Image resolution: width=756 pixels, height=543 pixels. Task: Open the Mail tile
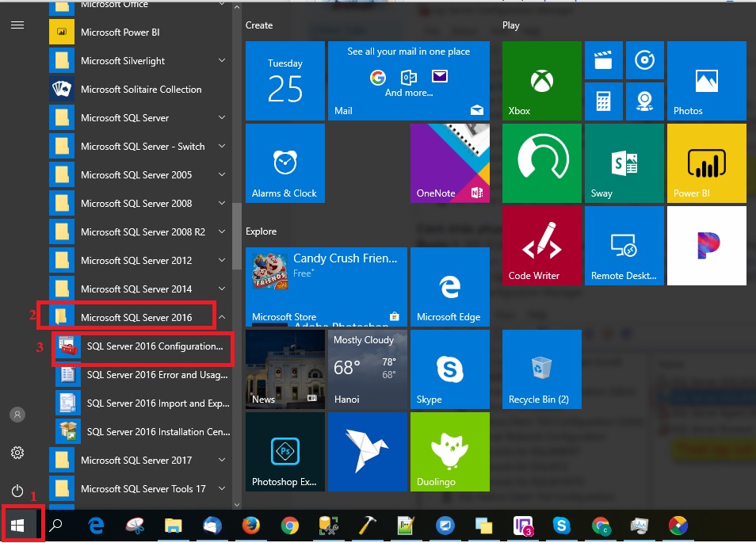pyautogui.click(x=408, y=81)
